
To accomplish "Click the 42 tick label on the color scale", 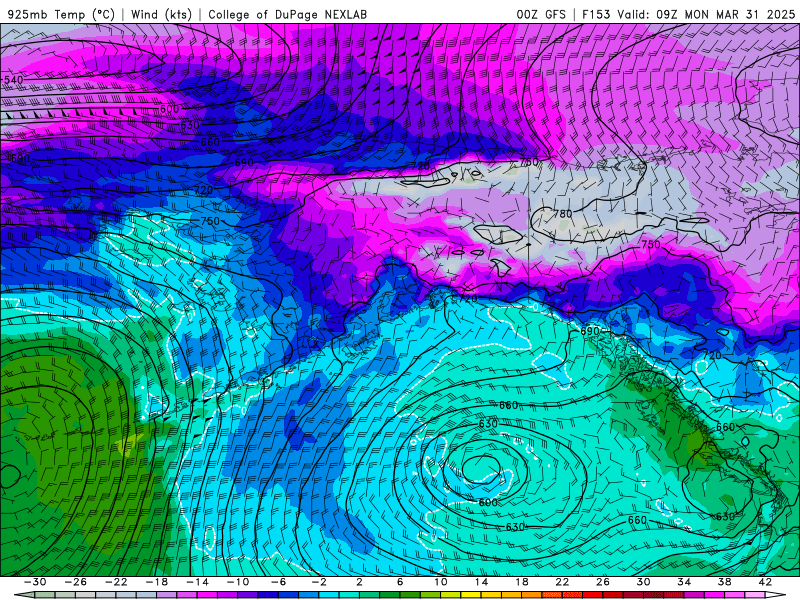I will tap(765, 582).
